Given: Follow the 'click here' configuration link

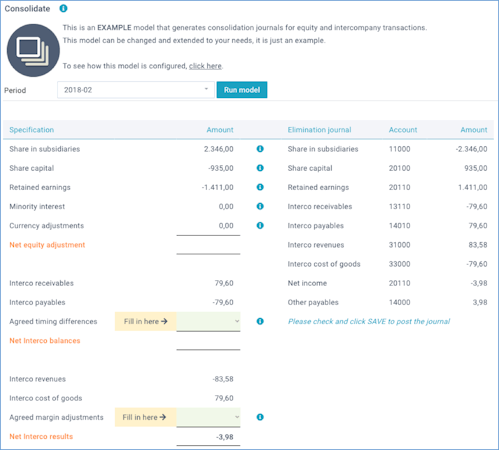Looking at the screenshot, I should [x=205, y=66].
